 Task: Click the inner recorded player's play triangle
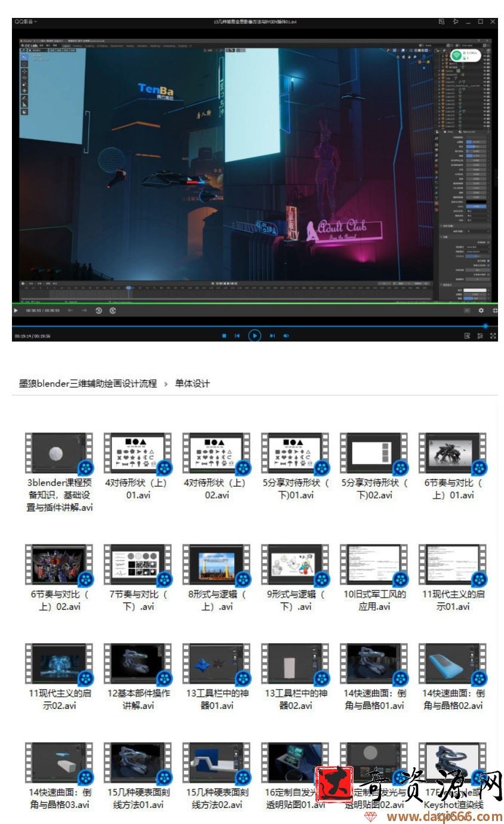click(16, 310)
